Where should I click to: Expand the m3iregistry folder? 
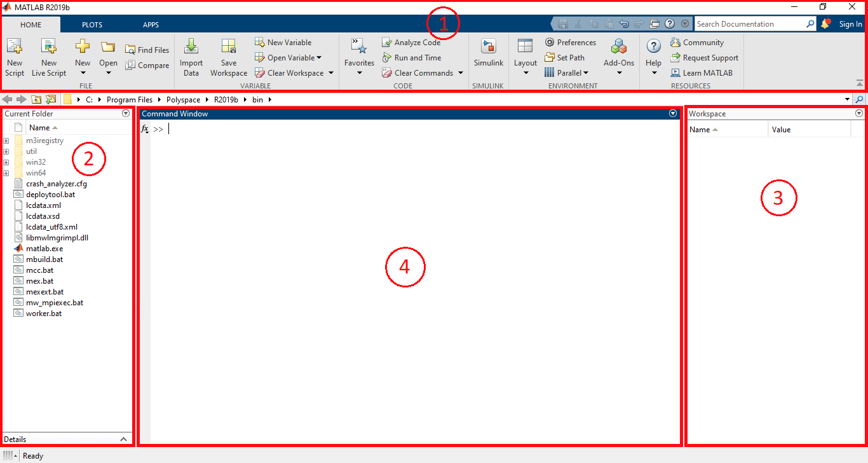coord(6,141)
